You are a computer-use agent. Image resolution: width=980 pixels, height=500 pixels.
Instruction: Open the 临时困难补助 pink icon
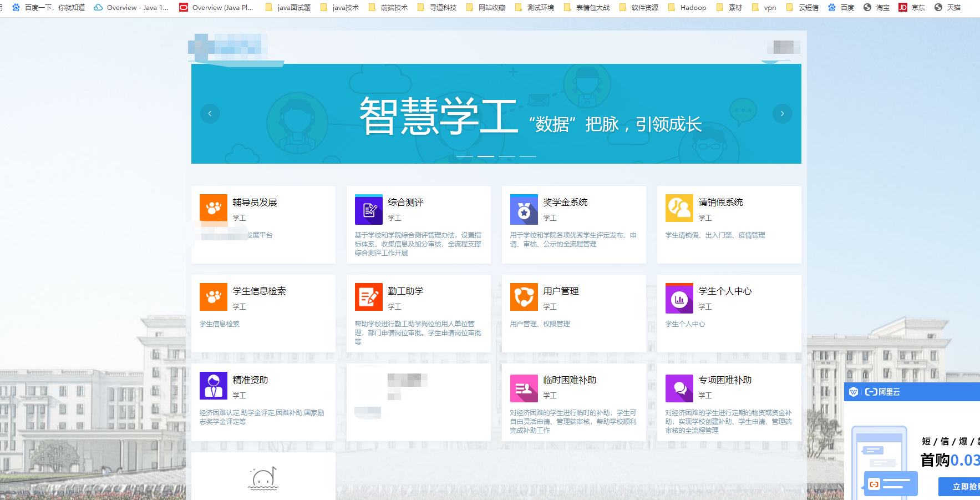[524, 387]
